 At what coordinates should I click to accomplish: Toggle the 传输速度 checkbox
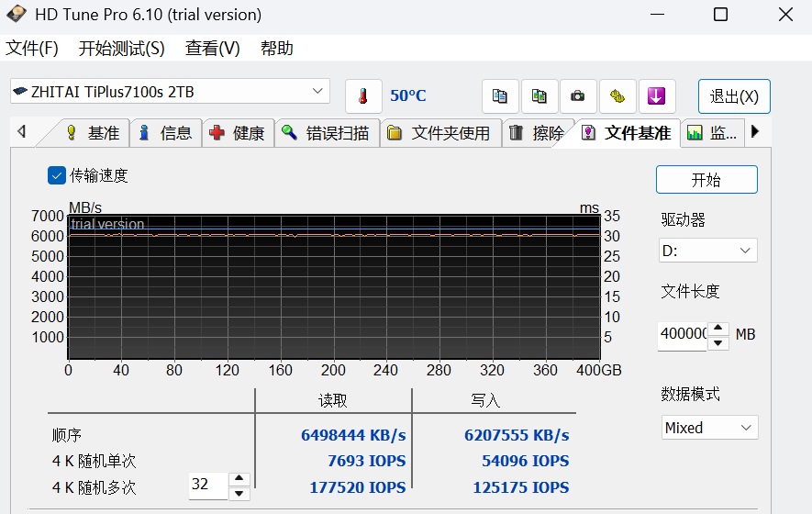click(57, 175)
